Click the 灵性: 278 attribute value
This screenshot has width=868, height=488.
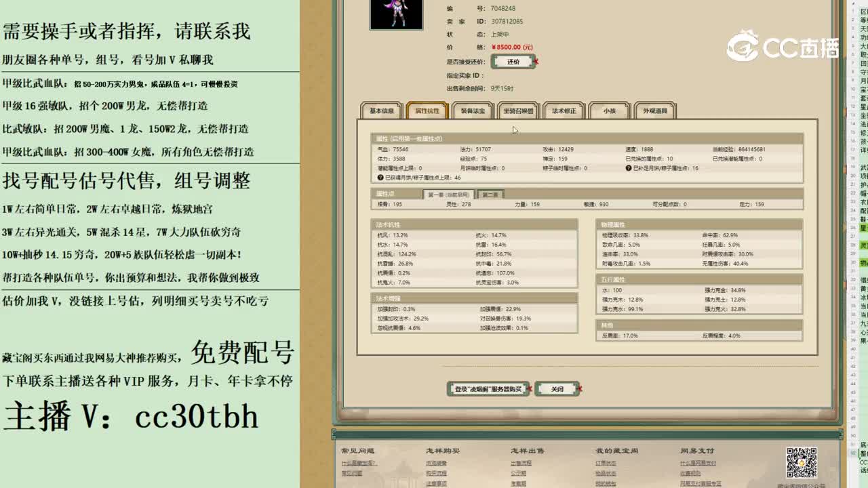458,204
